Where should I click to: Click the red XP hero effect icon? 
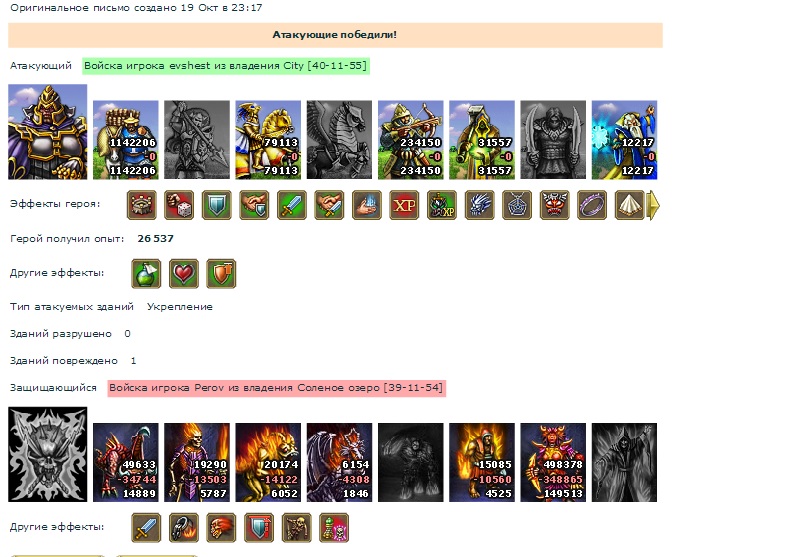point(404,205)
